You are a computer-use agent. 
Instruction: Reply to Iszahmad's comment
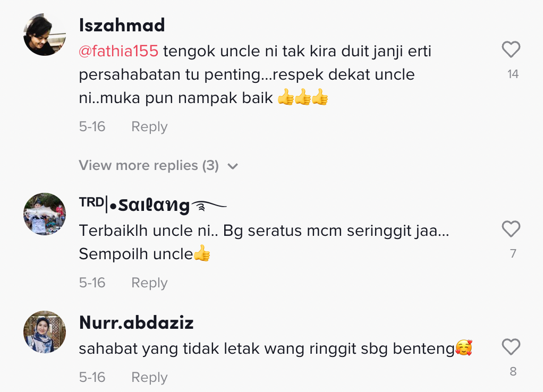[149, 127]
